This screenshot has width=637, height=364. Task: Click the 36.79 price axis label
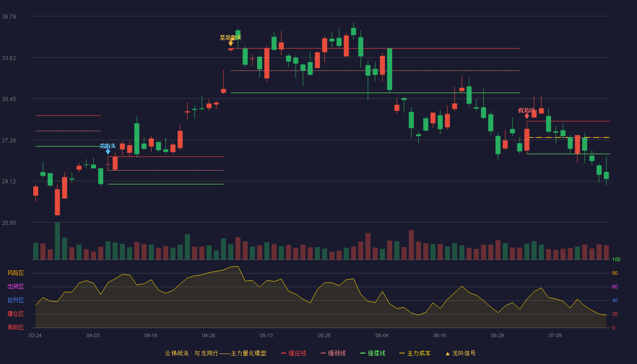tap(9, 17)
